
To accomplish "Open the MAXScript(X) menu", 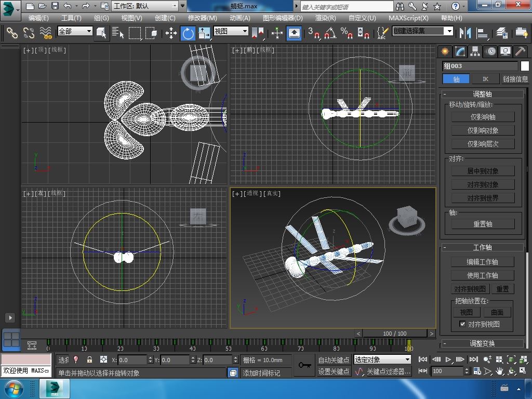I will [408, 18].
